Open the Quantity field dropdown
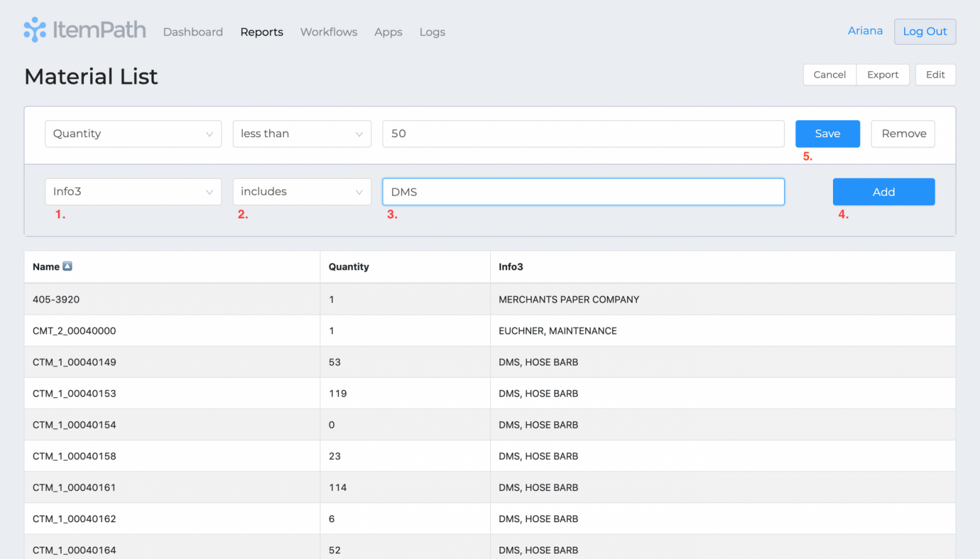This screenshot has height=559, width=980. 133,134
